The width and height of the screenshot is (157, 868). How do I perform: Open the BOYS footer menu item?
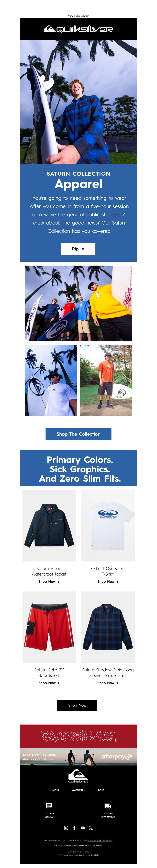tap(101, 790)
